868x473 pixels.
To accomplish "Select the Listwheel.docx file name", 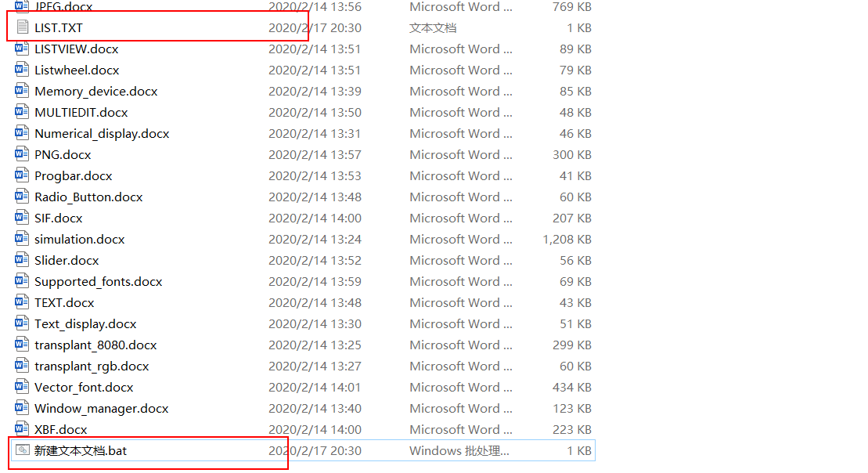I will point(77,70).
